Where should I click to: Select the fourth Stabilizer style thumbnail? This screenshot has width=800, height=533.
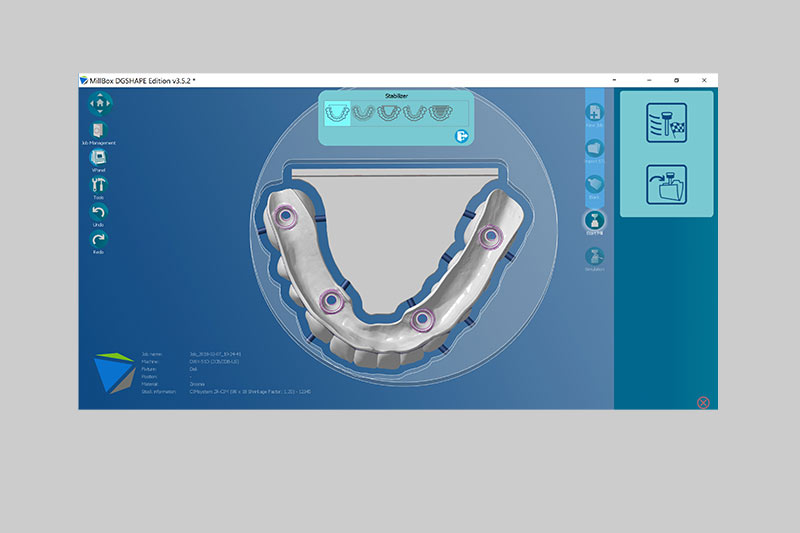[x=414, y=113]
